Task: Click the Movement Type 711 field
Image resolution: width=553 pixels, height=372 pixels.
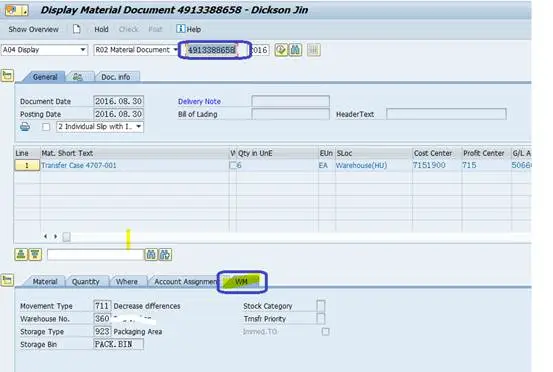Action: [102, 306]
